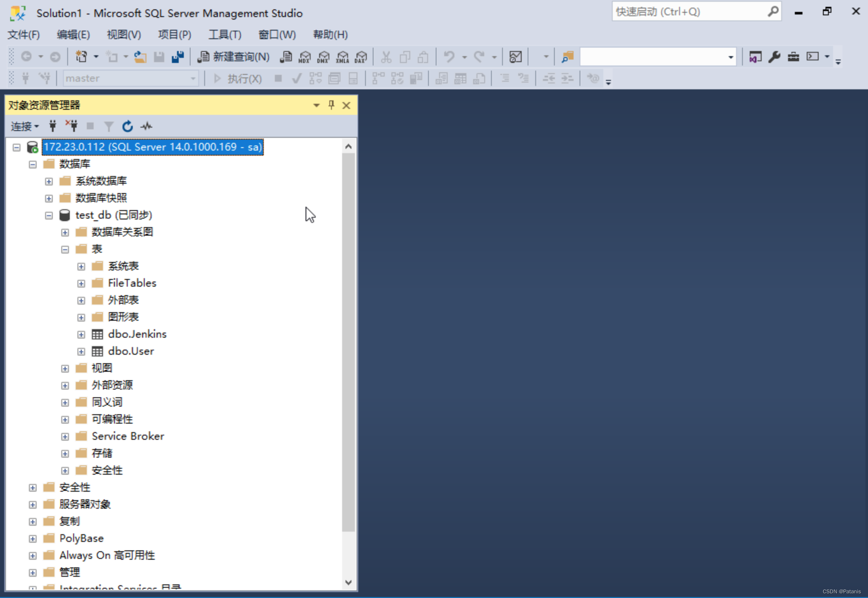
Task: Click the Properties wrench icon
Action: click(774, 57)
